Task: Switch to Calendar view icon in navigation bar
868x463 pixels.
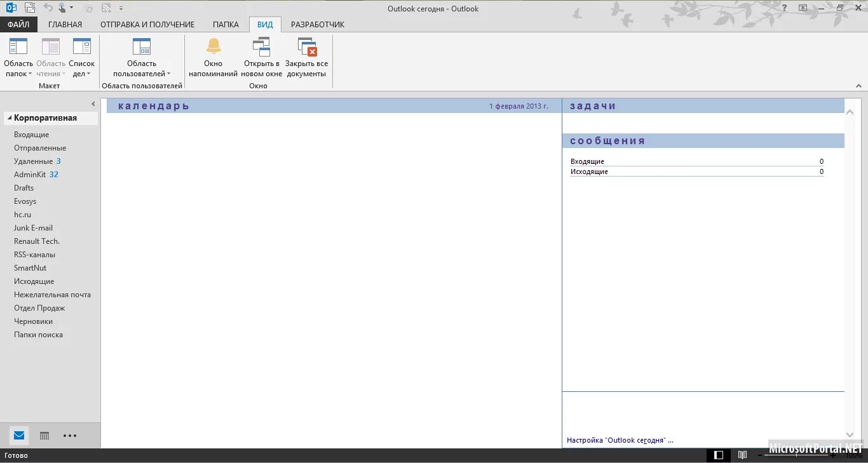Action: (44, 436)
